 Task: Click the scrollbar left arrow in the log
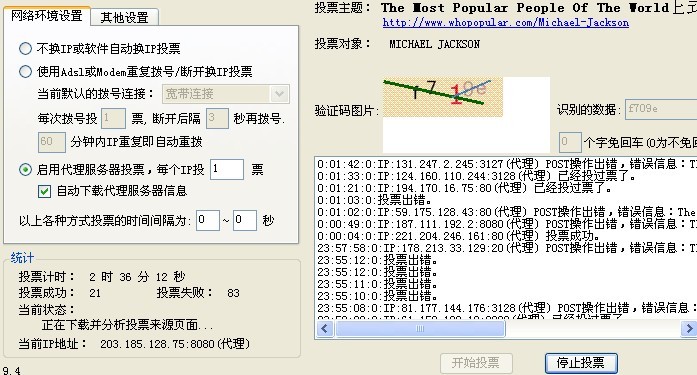324,329
